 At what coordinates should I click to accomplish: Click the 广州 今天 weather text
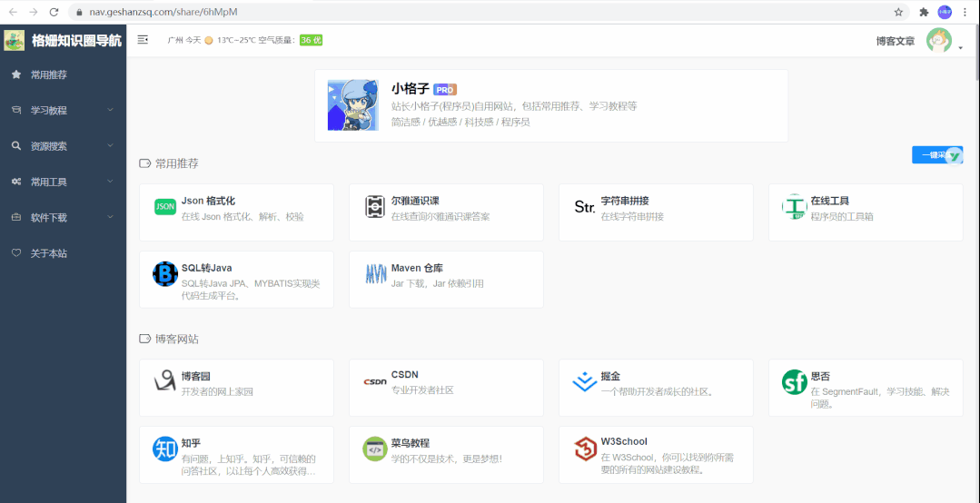pyautogui.click(x=184, y=40)
